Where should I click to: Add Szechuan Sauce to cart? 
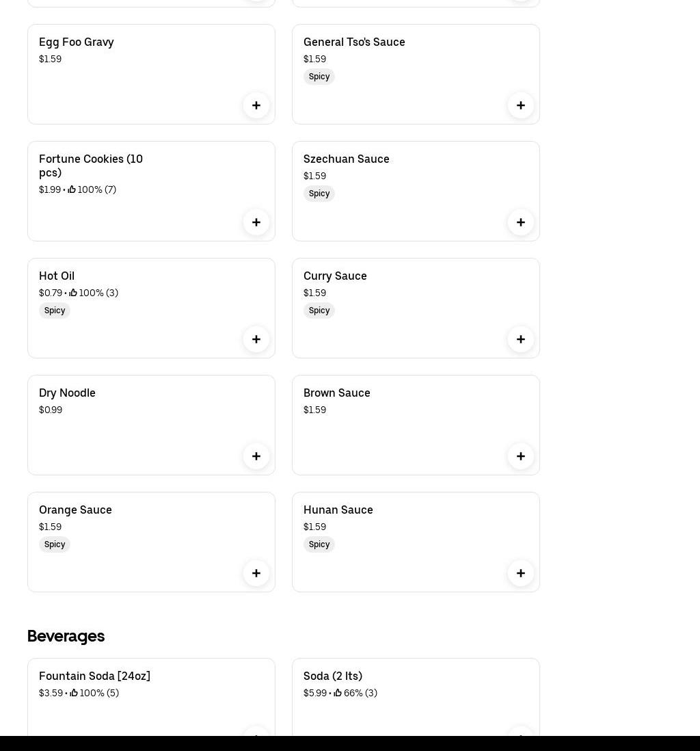click(521, 222)
